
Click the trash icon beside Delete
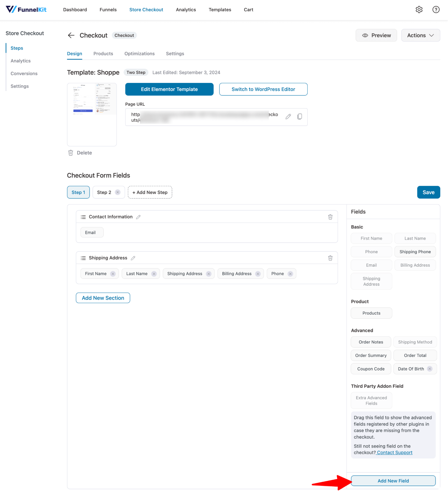click(x=71, y=153)
